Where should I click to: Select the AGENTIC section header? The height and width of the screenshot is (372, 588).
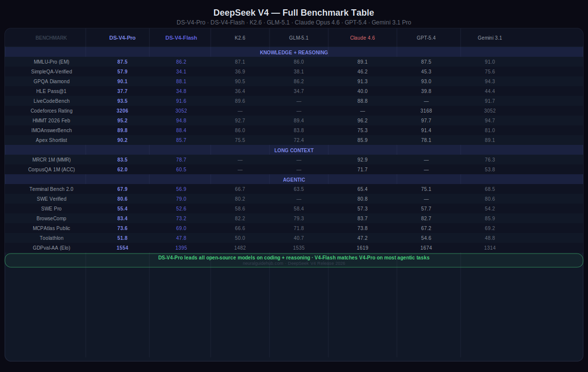(294, 180)
